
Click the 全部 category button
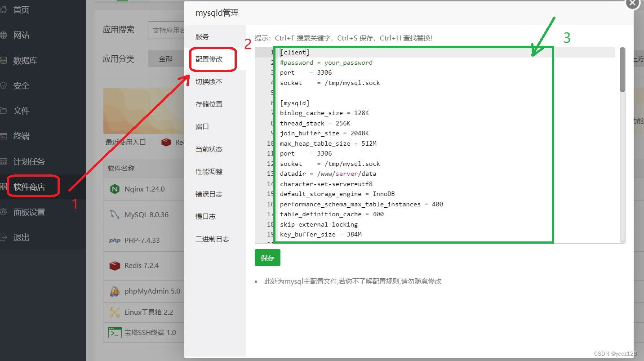coord(166,59)
